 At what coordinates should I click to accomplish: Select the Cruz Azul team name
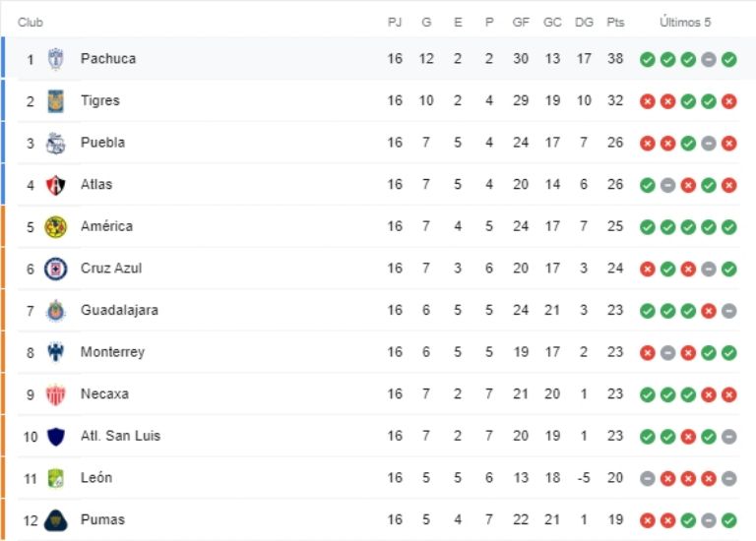(110, 269)
